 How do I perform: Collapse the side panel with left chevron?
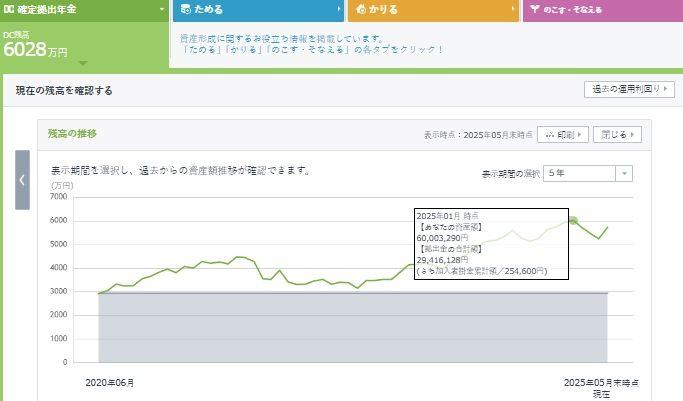pyautogui.click(x=22, y=180)
